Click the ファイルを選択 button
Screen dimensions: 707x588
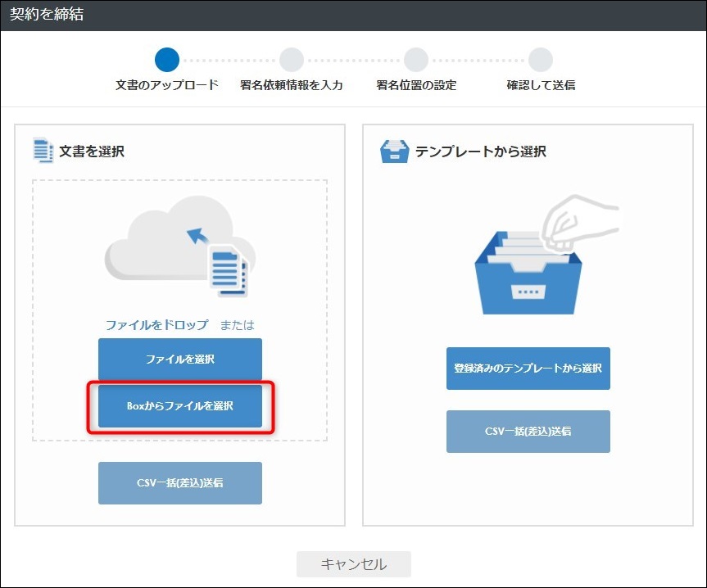tap(179, 360)
